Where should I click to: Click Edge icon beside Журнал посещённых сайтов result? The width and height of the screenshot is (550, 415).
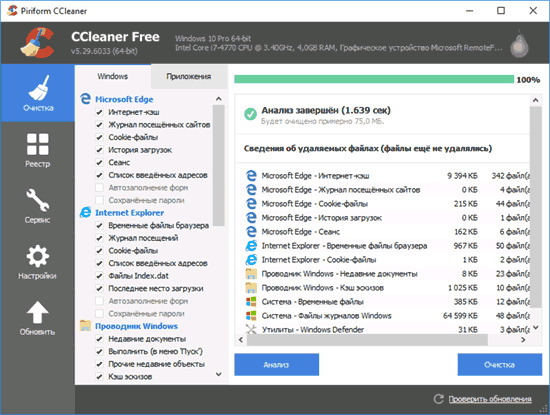click(251, 189)
